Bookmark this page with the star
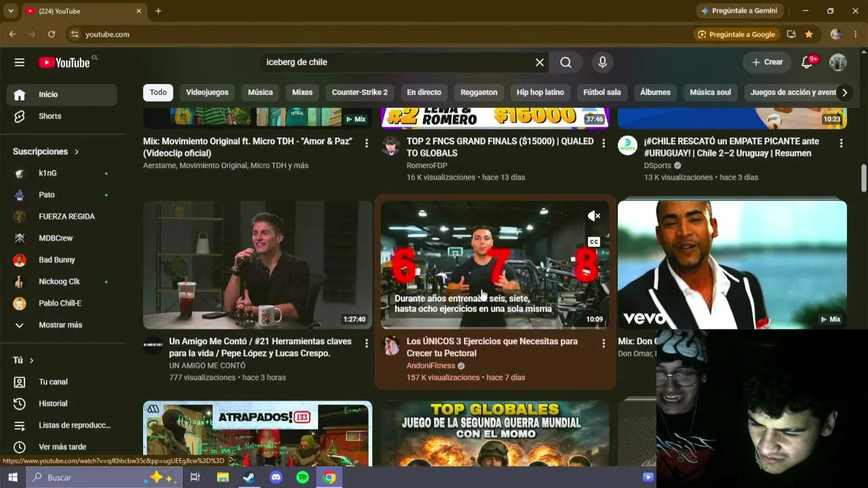 [809, 35]
